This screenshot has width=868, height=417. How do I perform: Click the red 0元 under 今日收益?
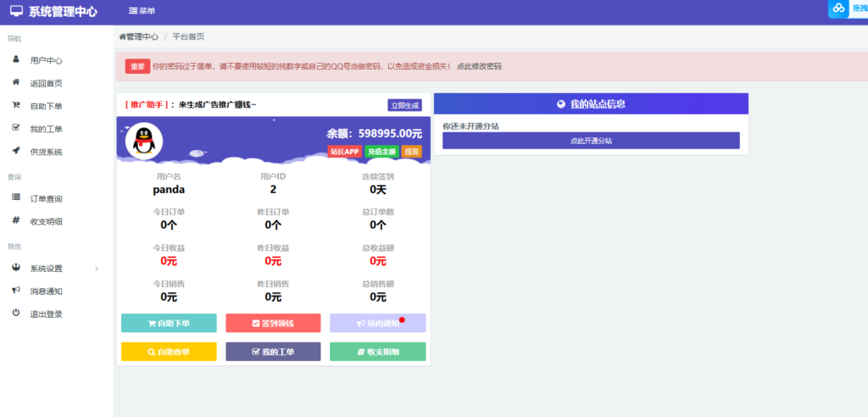[169, 261]
